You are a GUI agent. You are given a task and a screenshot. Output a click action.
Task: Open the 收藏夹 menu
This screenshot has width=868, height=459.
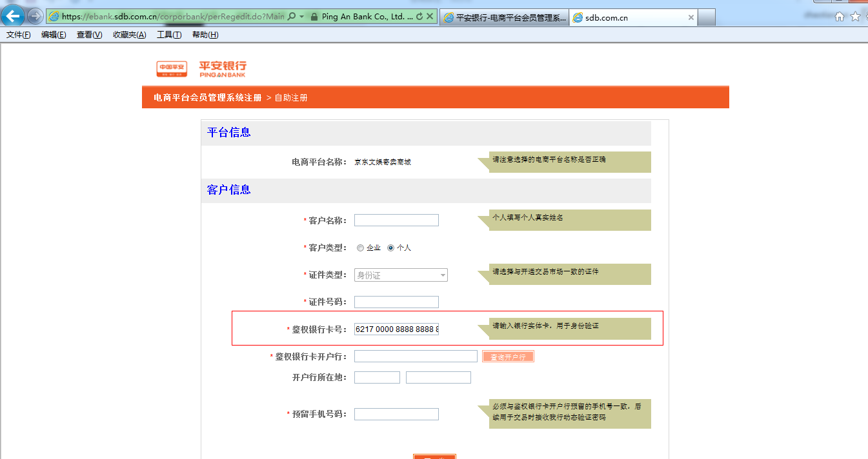[129, 35]
